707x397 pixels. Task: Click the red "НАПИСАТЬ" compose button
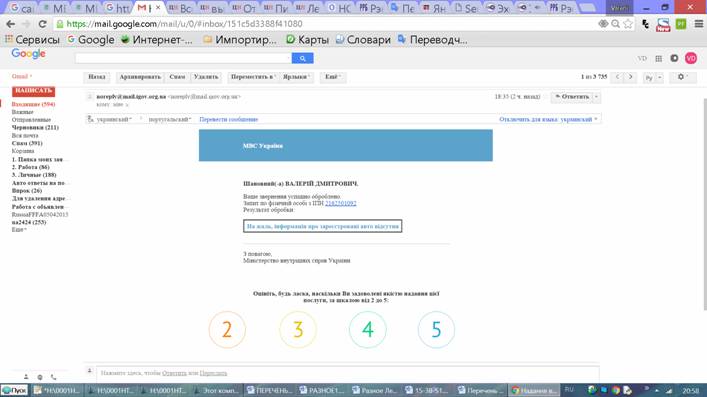[x=33, y=91]
